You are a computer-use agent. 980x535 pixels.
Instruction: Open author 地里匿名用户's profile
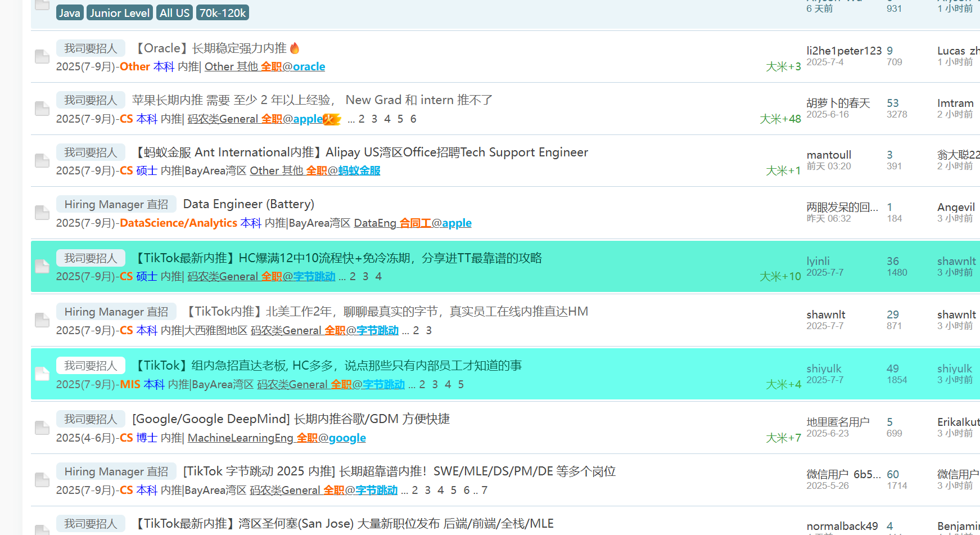[838, 422]
